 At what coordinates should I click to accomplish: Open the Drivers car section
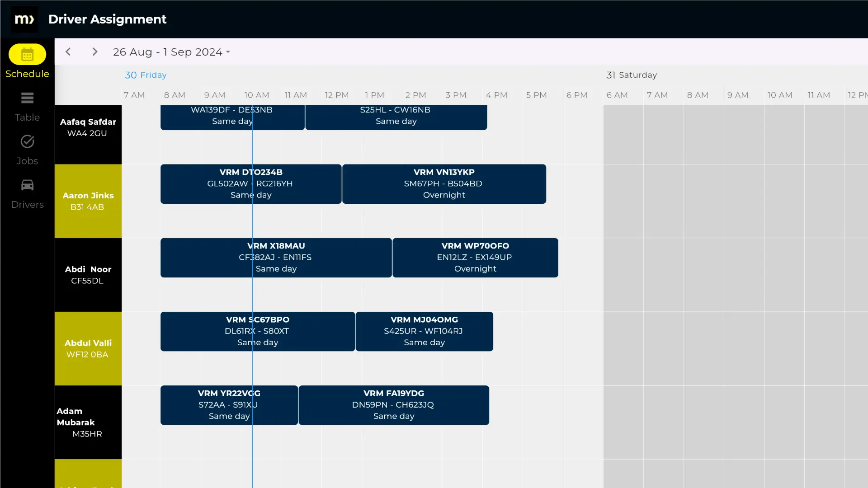pyautogui.click(x=27, y=194)
